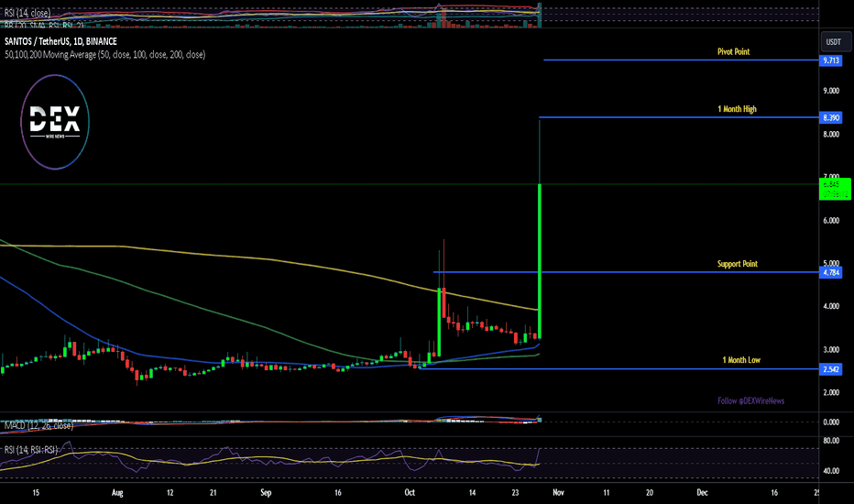This screenshot has height=504, width=854.
Task: Click the 6.000 price axis value
Action: 831,221
